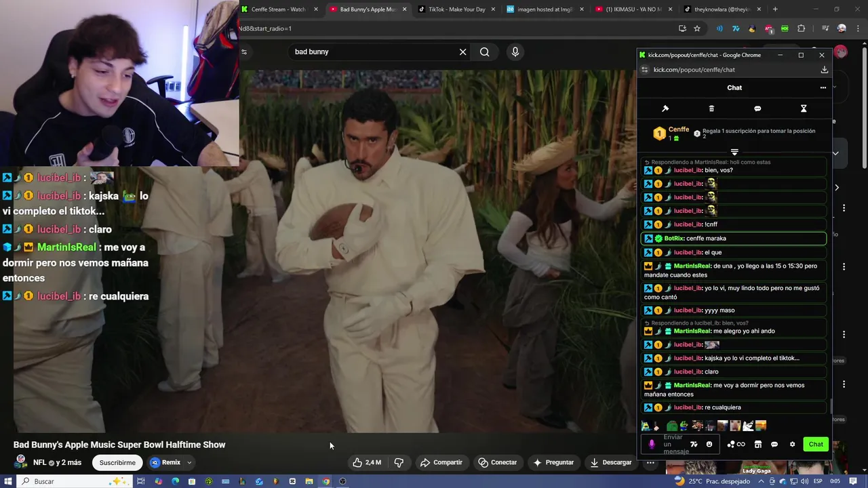This screenshot has height=488, width=868.
Task: Click the Preguntar button
Action: tap(553, 462)
